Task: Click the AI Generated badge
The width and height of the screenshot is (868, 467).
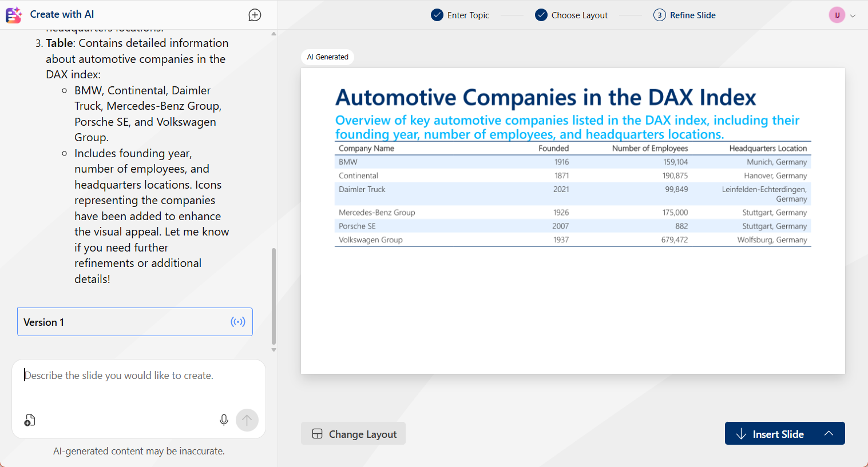Action: click(x=327, y=57)
